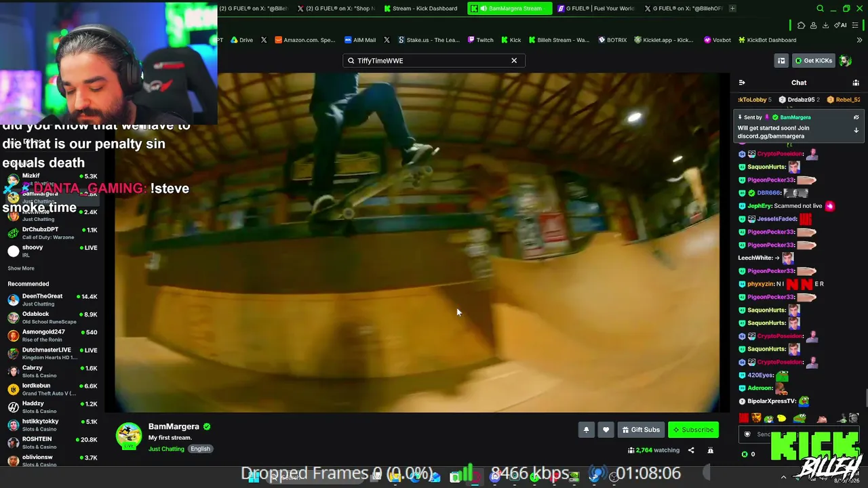Open the browser extensions puzzle icon
The image size is (868, 488).
coord(801,25)
